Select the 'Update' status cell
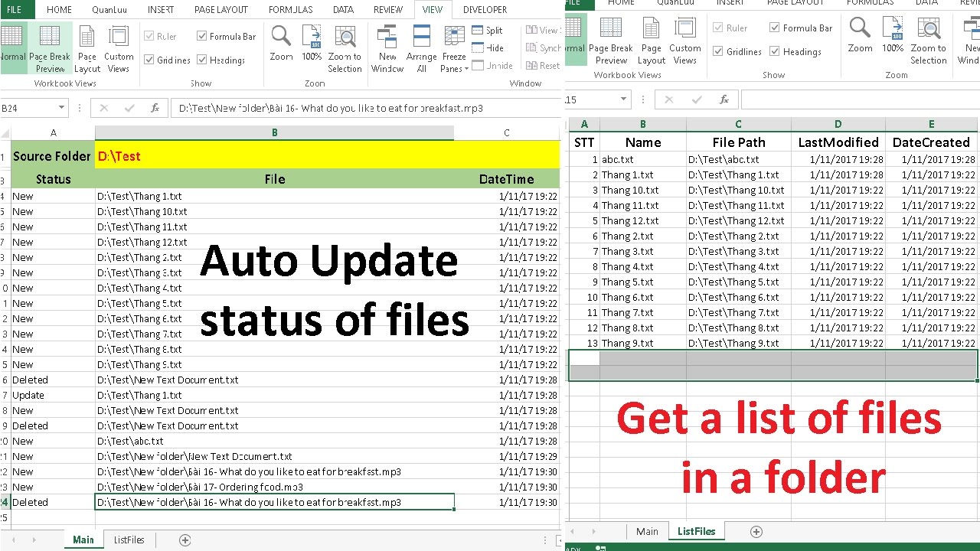980x551 pixels. [x=53, y=395]
